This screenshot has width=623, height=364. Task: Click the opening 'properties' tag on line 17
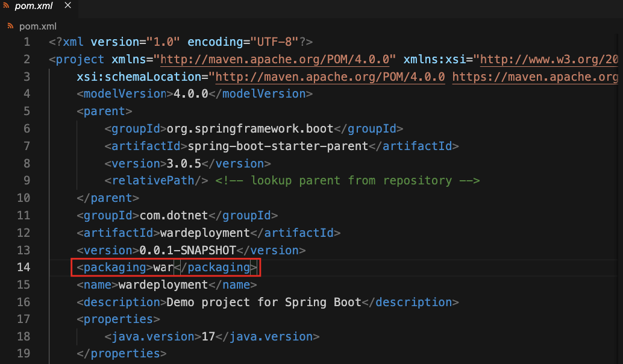point(119,319)
